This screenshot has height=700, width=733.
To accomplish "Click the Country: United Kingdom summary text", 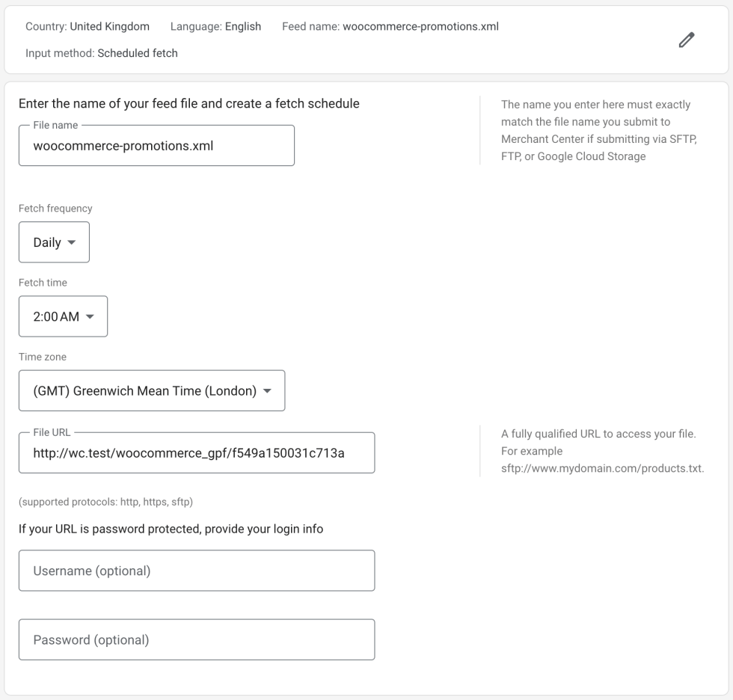I will (x=88, y=26).
